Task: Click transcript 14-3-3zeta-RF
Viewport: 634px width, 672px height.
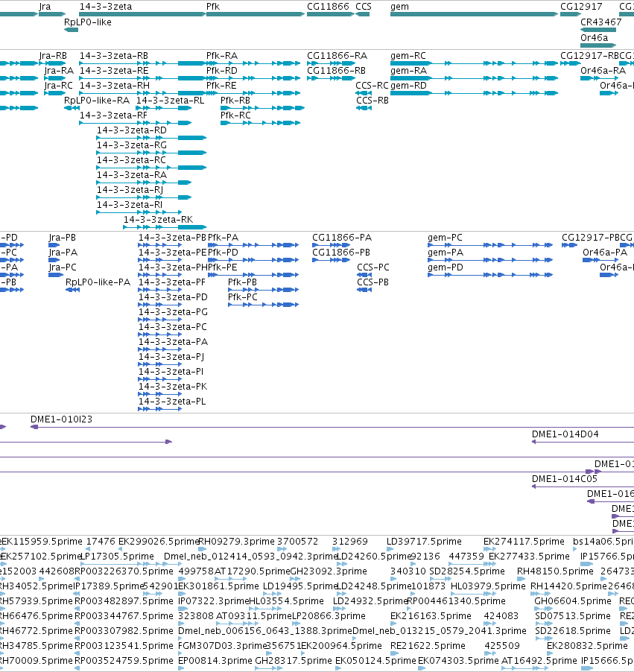Action: coord(113,115)
